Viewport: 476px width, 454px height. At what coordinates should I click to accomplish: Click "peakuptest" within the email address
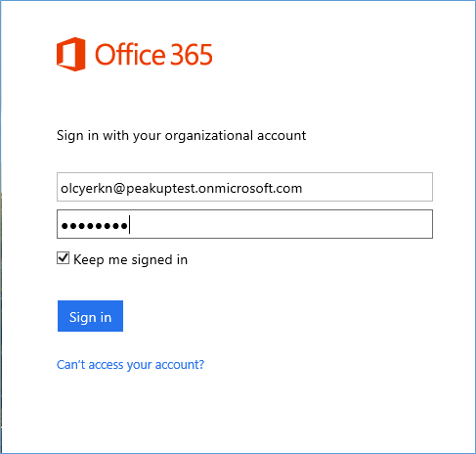pyautogui.click(x=160, y=189)
